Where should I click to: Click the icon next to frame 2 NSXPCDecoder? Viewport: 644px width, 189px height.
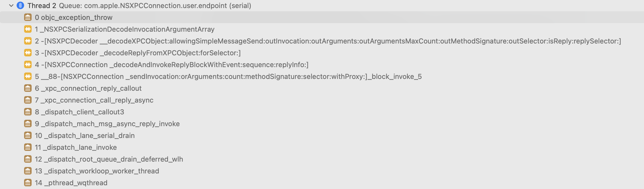tap(28, 41)
